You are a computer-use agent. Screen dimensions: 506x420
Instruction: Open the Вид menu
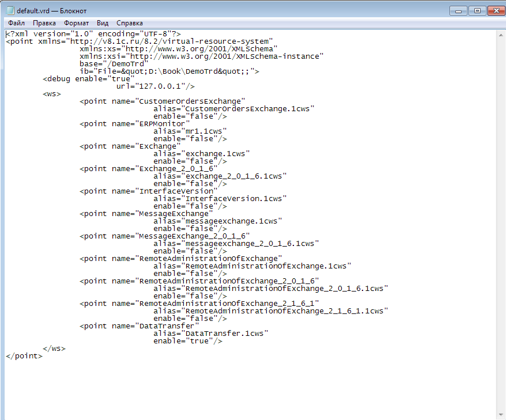103,23
